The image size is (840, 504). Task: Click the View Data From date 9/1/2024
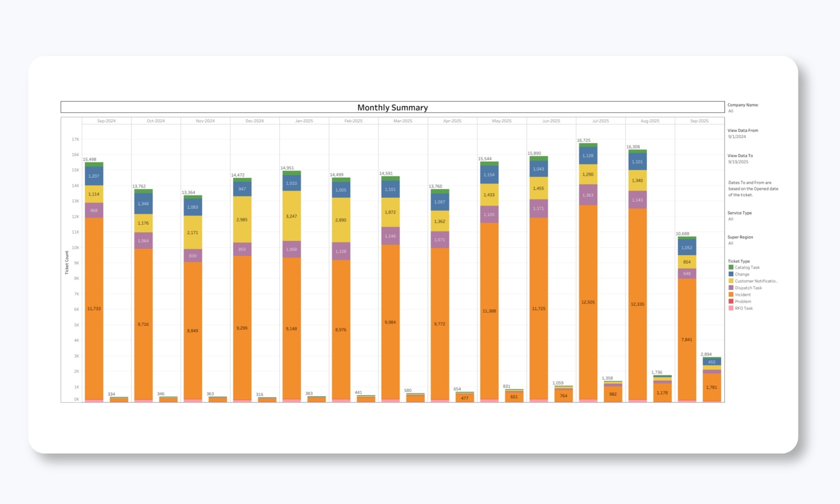tap(737, 137)
